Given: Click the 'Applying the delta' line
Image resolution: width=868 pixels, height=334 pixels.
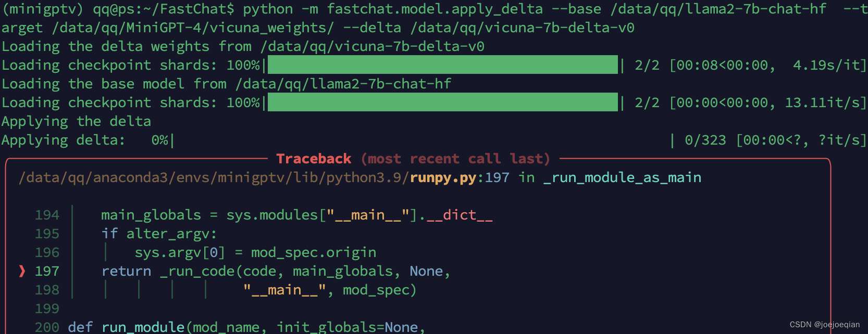Looking at the screenshot, I should coord(77,122).
